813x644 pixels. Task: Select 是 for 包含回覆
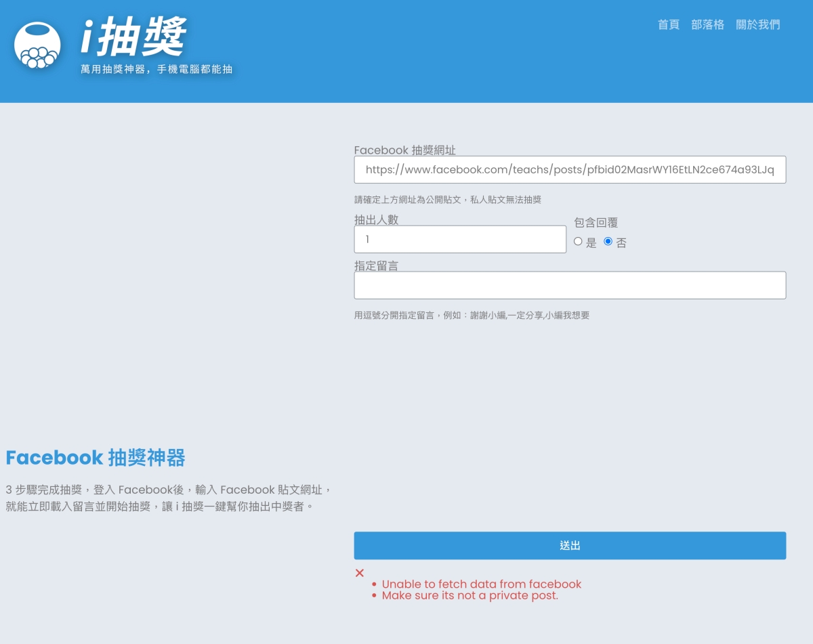pyautogui.click(x=578, y=241)
